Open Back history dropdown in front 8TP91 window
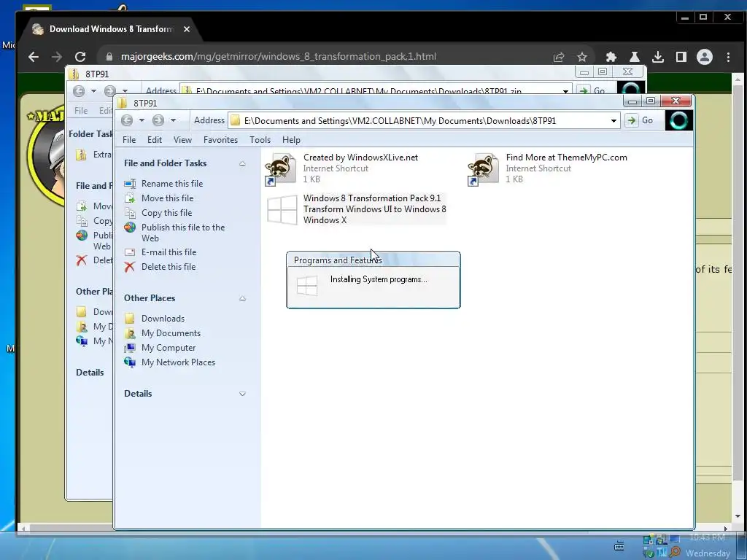This screenshot has width=747, height=560. [142, 120]
